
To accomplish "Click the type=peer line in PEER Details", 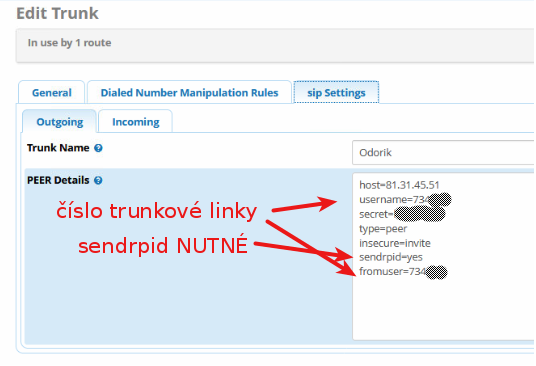I will pos(383,229).
